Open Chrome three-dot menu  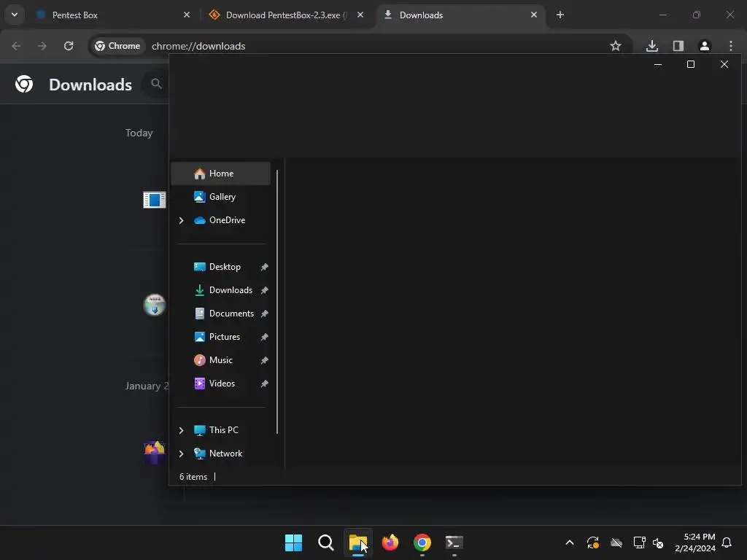tap(731, 46)
